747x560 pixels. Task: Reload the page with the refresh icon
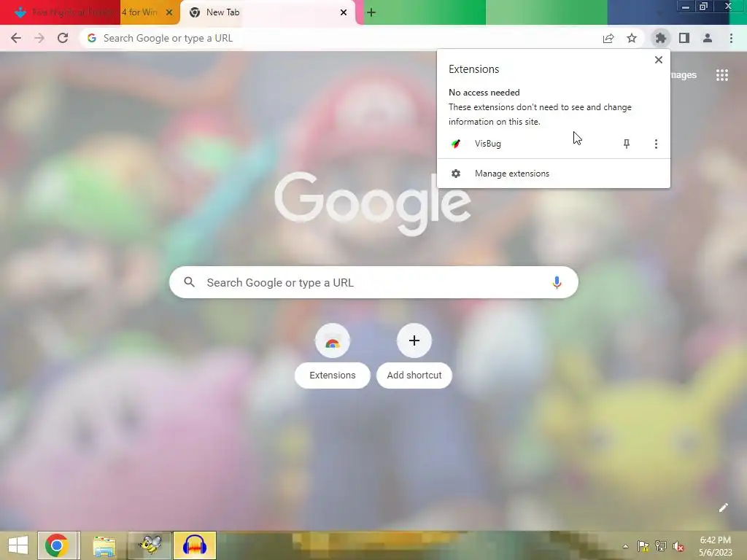click(63, 38)
